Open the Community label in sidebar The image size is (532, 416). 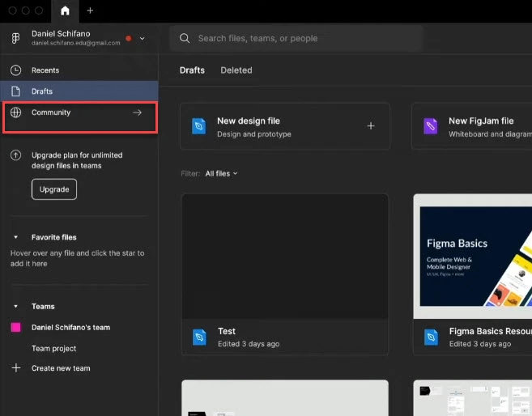(x=51, y=112)
